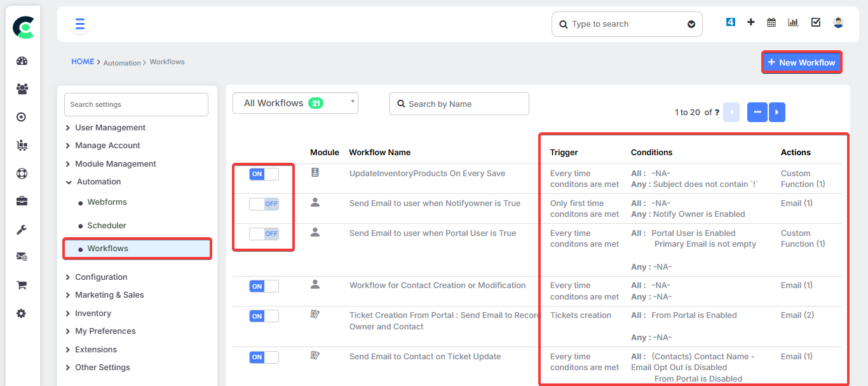Click the contacts group icon in sidebar
Image resolution: width=868 pixels, height=386 pixels.
[22, 89]
